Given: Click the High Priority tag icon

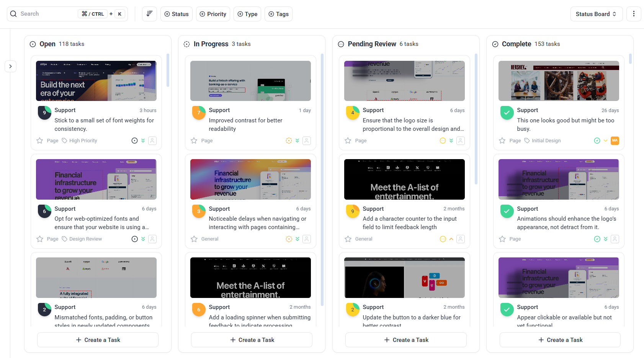Looking at the screenshot, I should click(x=65, y=141).
